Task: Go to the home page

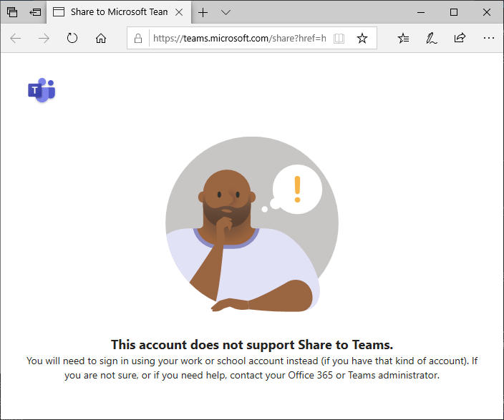Action: click(101, 38)
